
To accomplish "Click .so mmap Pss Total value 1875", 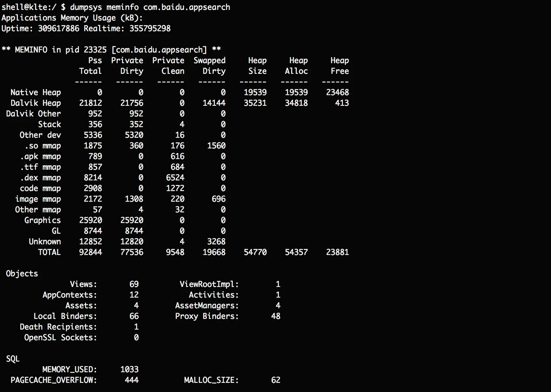I will coord(93,146).
